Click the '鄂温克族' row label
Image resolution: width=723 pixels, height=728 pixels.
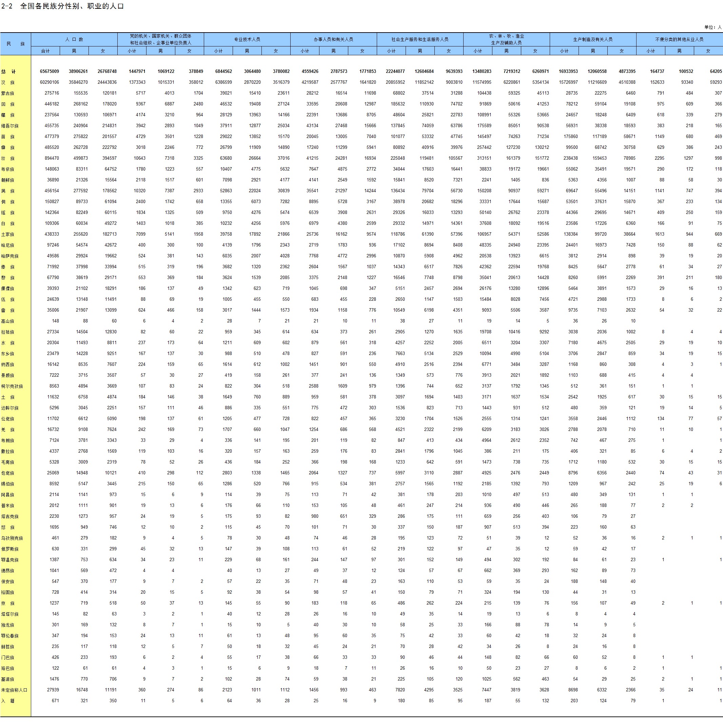pos(10,560)
